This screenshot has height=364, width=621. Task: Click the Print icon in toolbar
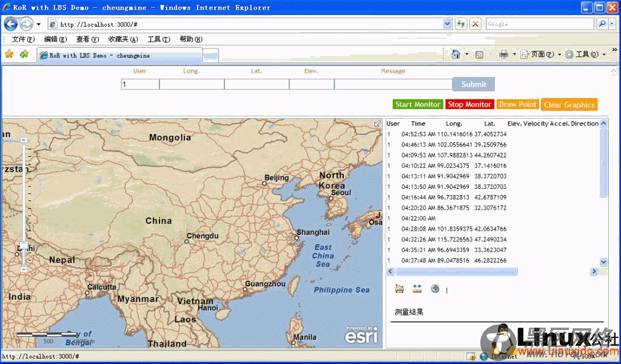coord(503,54)
